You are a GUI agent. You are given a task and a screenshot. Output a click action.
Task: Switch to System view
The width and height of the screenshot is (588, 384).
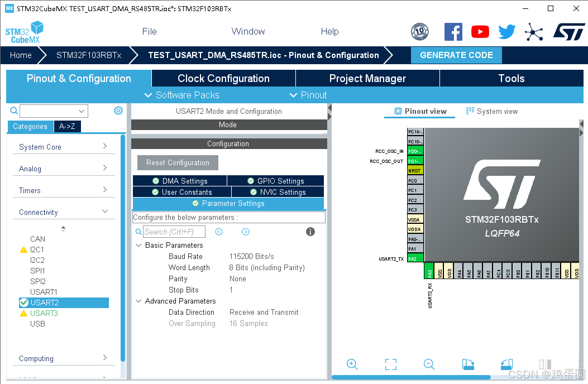(x=491, y=111)
